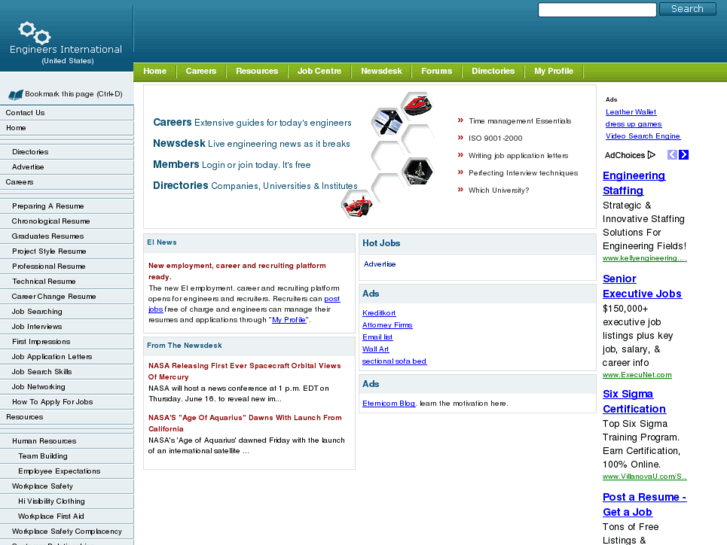727x545 pixels.
Task: Open Professional Resume sidebar item
Action: pyautogui.click(x=67, y=266)
